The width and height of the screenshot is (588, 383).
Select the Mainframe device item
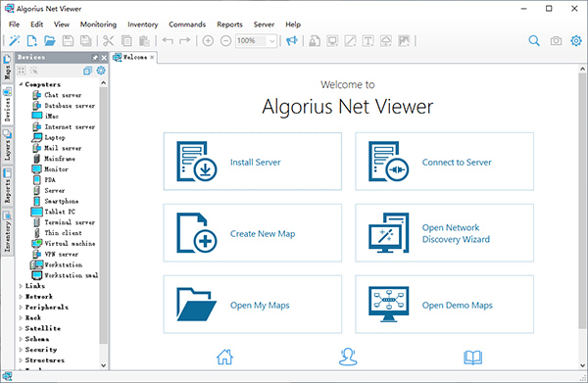(x=54, y=159)
